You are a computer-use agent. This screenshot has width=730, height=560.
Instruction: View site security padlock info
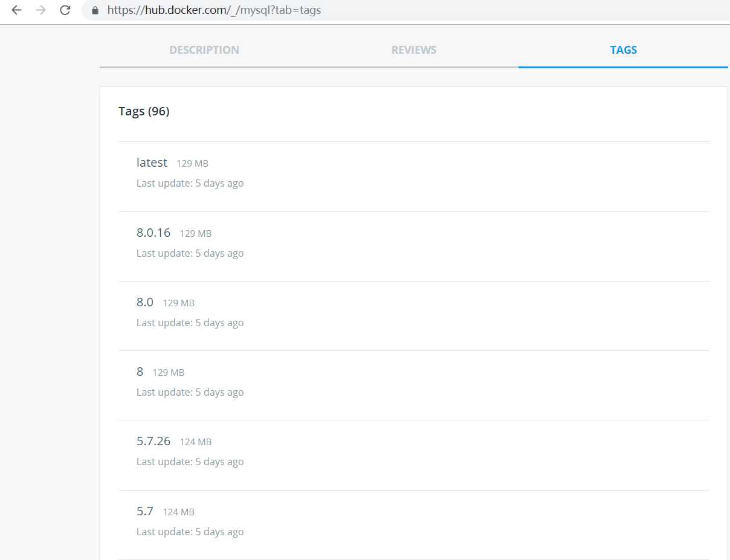(94, 10)
